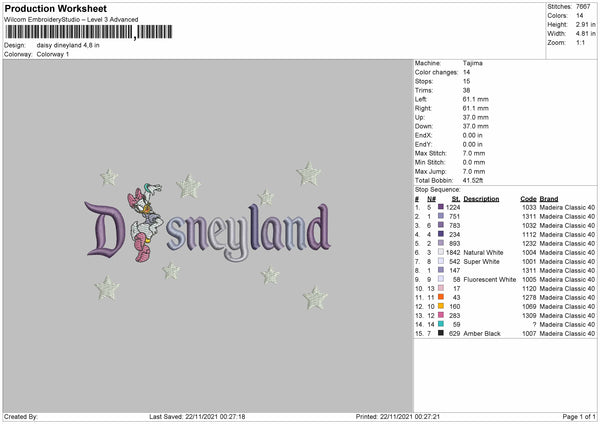Click the Height value 2.91 in

(586, 24)
